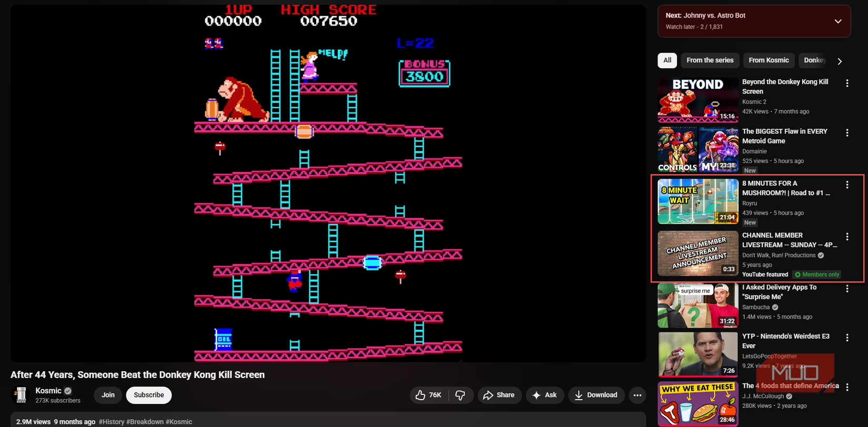
Task: Open The 4 foods that define America thumbnail
Action: point(698,404)
